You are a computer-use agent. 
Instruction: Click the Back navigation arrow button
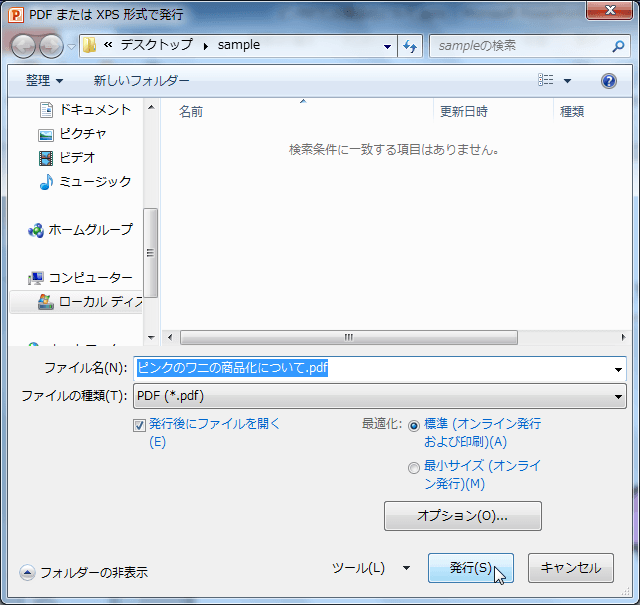(x=23, y=46)
